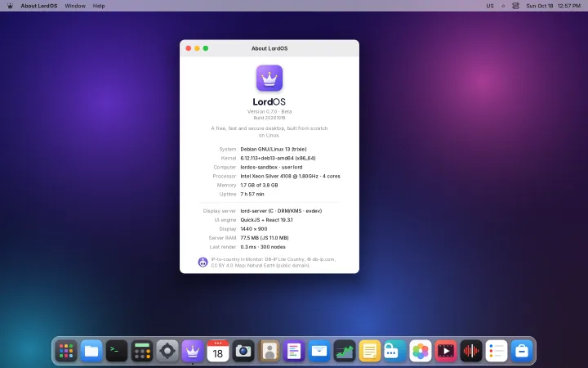Click 'lordos-sandbox · user lord' value
The image size is (588, 368).
pos(271,167)
